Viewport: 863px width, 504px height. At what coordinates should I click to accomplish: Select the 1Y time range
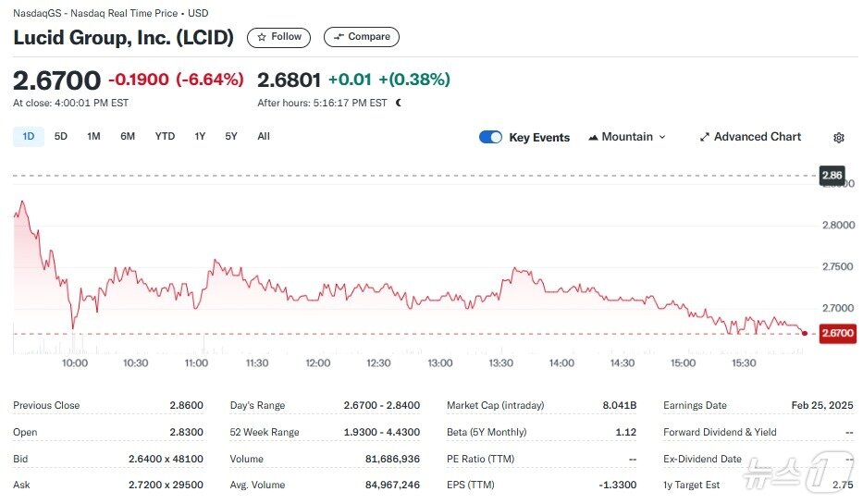[200, 137]
